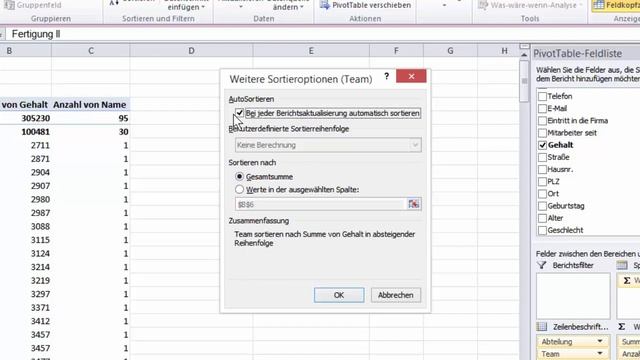Click the Gruppenfeld ribbon button
Viewport: 640px width, 360px height.
33,5
